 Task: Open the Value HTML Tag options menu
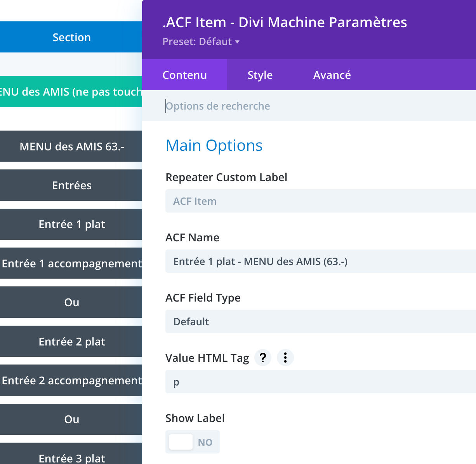pyautogui.click(x=285, y=358)
